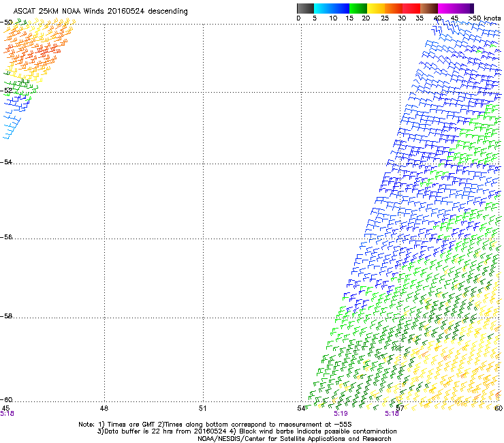Click the chart title 'ASCAT 25KM NOAA Winds 20160524 descending'
This screenshot has height=443, width=504.
tap(100, 11)
